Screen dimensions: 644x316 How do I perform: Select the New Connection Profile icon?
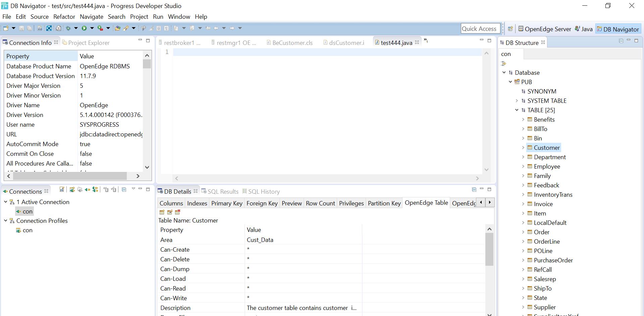pos(72,190)
